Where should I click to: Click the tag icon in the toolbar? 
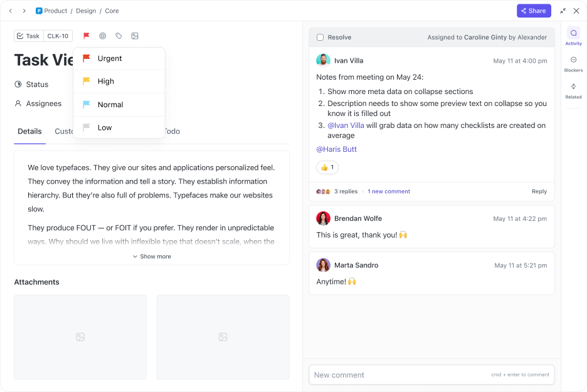[119, 36]
